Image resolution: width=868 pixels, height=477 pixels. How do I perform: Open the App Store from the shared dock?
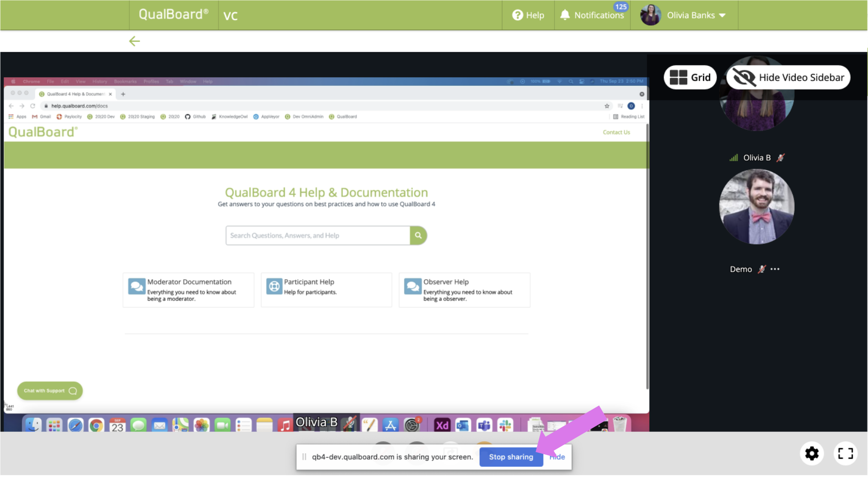point(390,424)
